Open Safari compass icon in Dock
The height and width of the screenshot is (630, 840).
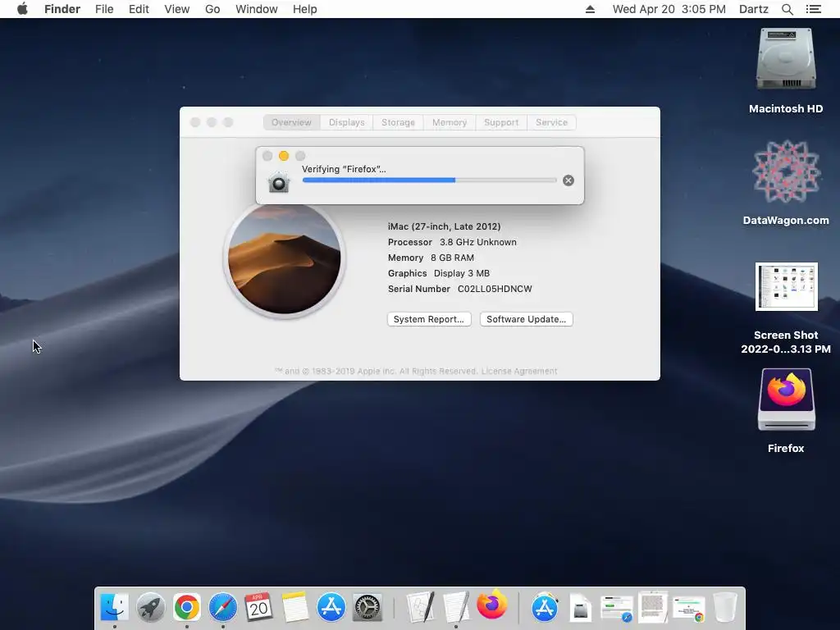(223, 607)
